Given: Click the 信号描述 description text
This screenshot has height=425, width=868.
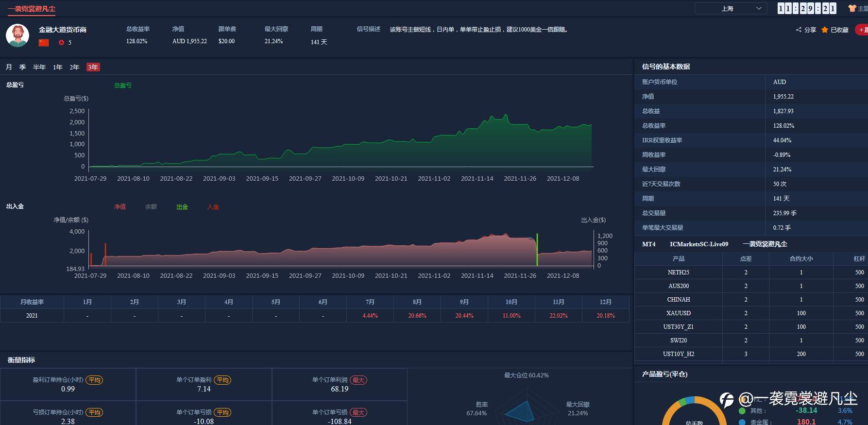Looking at the screenshot, I should [x=479, y=30].
